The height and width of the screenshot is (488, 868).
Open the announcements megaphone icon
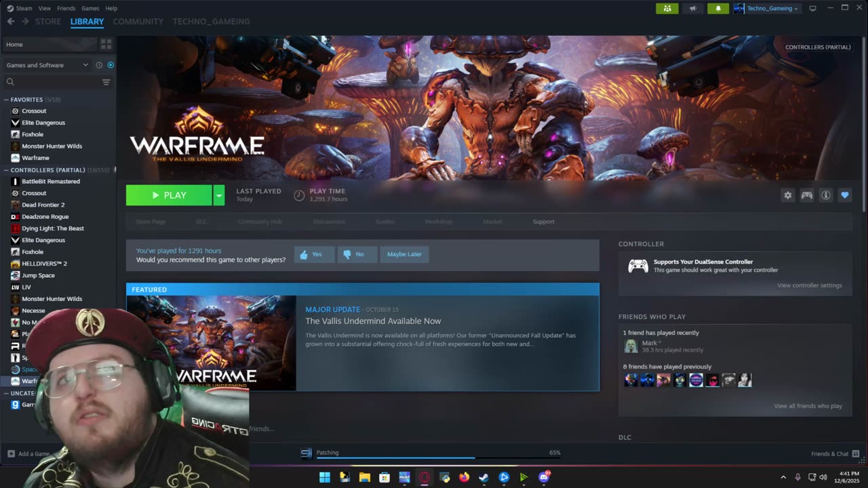click(x=692, y=8)
